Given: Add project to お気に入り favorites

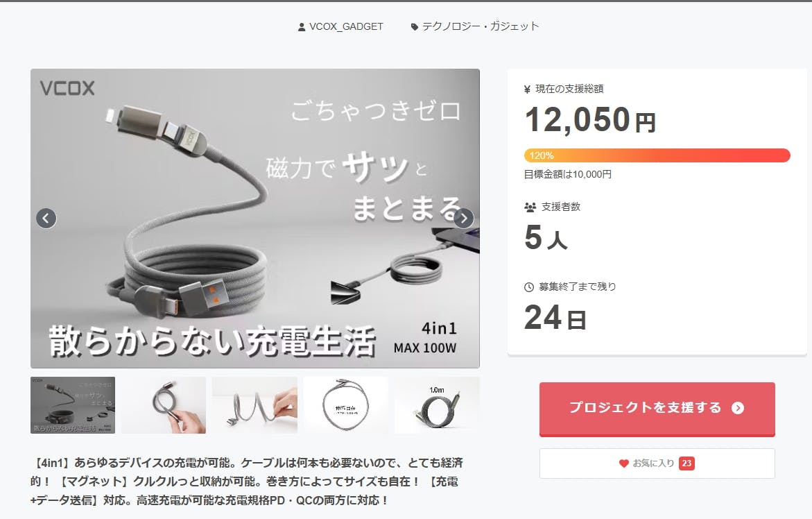Looking at the screenshot, I should (x=657, y=463).
